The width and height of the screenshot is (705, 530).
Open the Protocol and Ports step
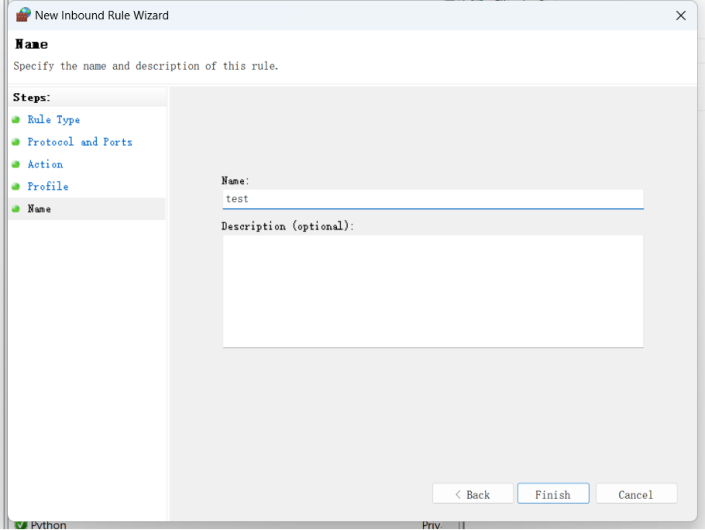click(79, 142)
